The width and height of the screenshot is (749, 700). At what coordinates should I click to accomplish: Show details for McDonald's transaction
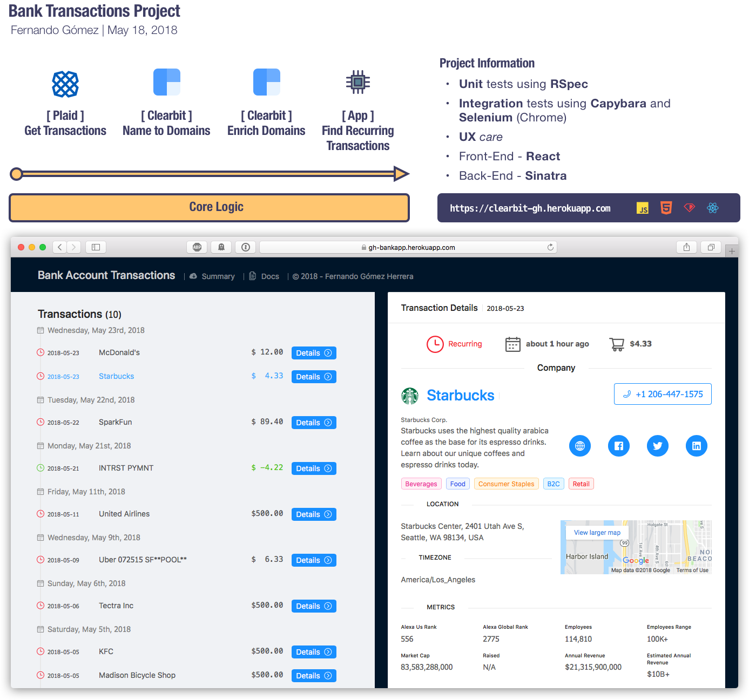[313, 353]
